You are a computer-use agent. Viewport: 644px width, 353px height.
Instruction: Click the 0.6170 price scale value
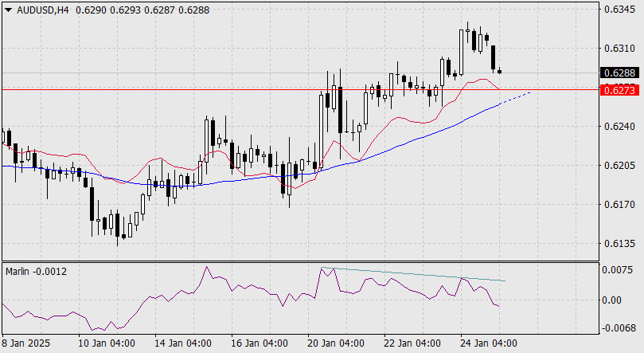point(619,205)
